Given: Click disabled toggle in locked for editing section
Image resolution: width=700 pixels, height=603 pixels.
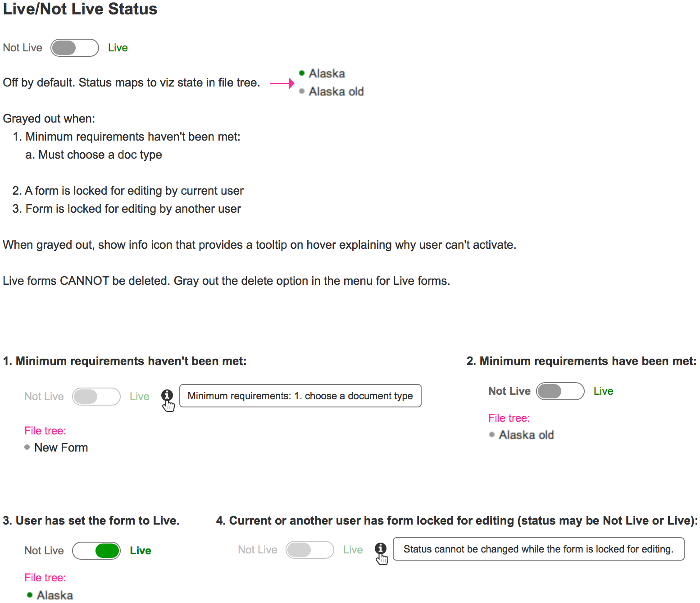Looking at the screenshot, I should pos(310,550).
